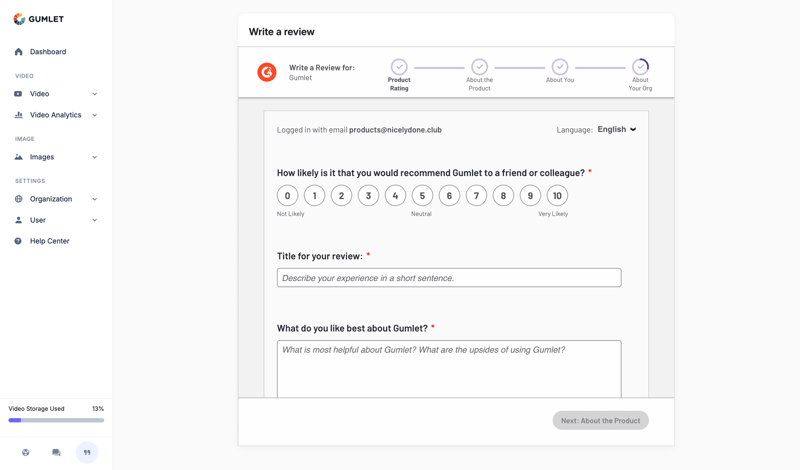The image size is (800, 470).
Task: Expand the Video Analytics chevron
Action: 94,115
